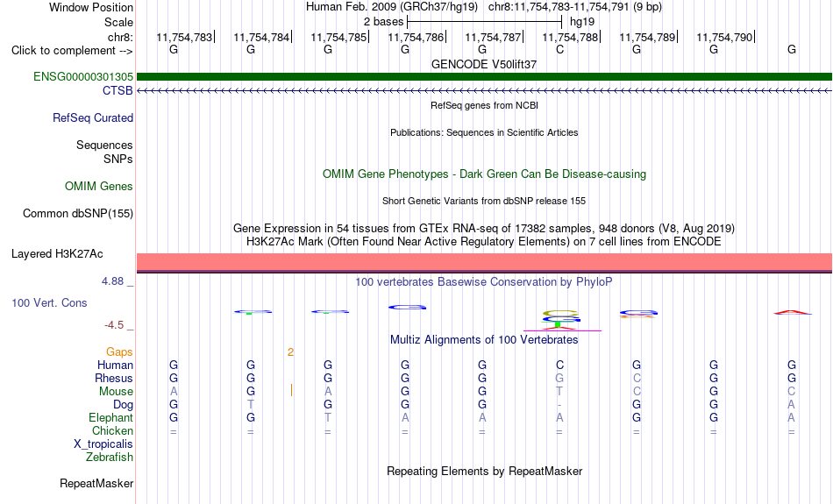833x504 pixels.
Task: Click the Layered H3K27Ac track label
Action: tap(57, 254)
